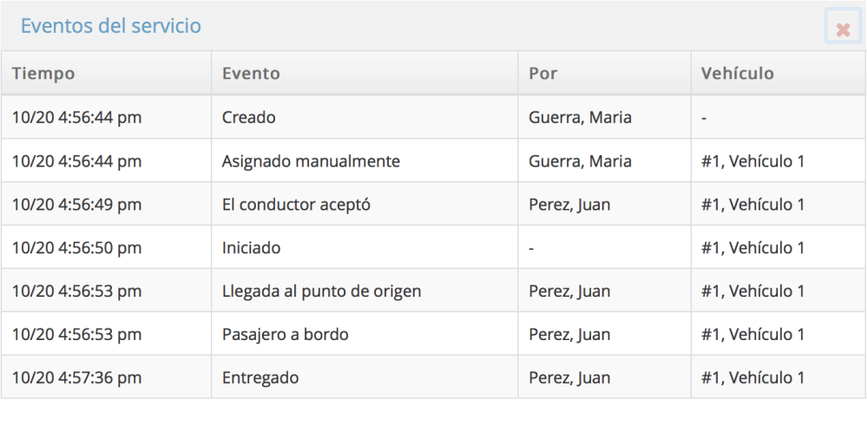
Task: Click Perez, Juan in the Entregado row
Action: pos(569,378)
